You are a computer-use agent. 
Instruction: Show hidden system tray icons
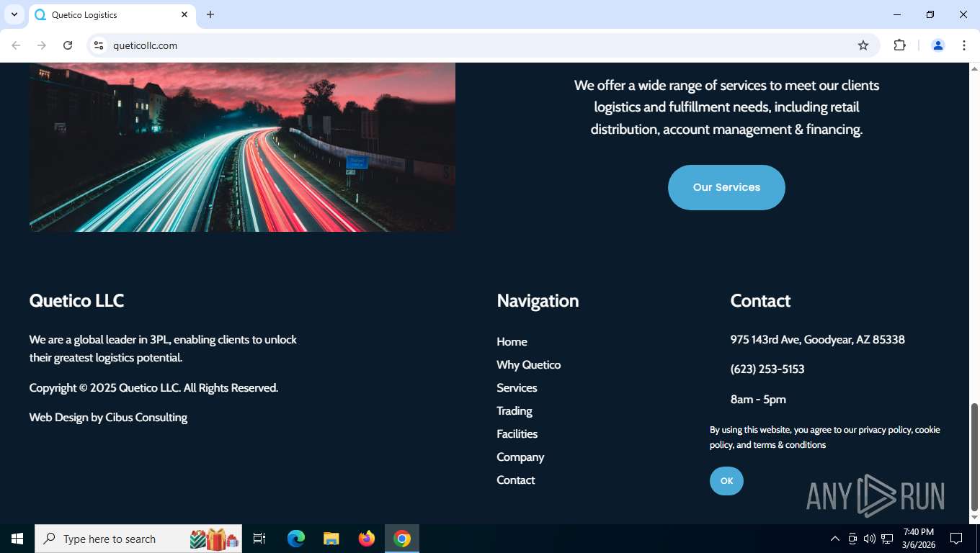[835, 539]
